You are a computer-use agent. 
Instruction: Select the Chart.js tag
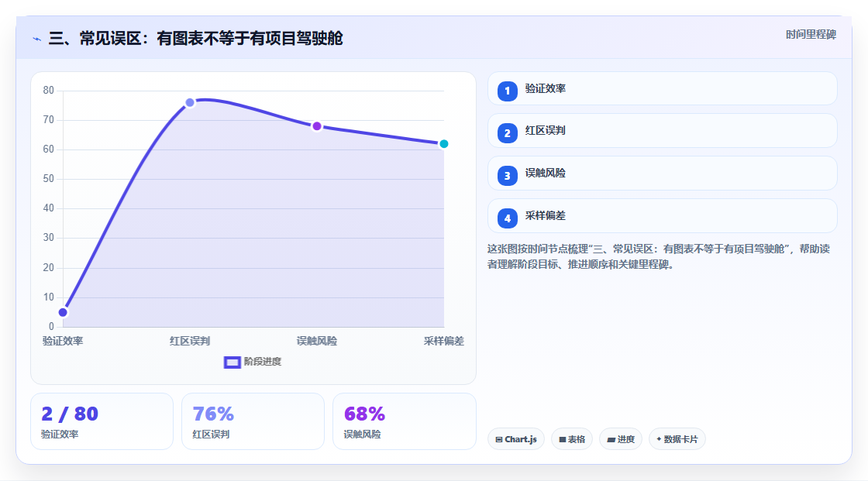516,439
